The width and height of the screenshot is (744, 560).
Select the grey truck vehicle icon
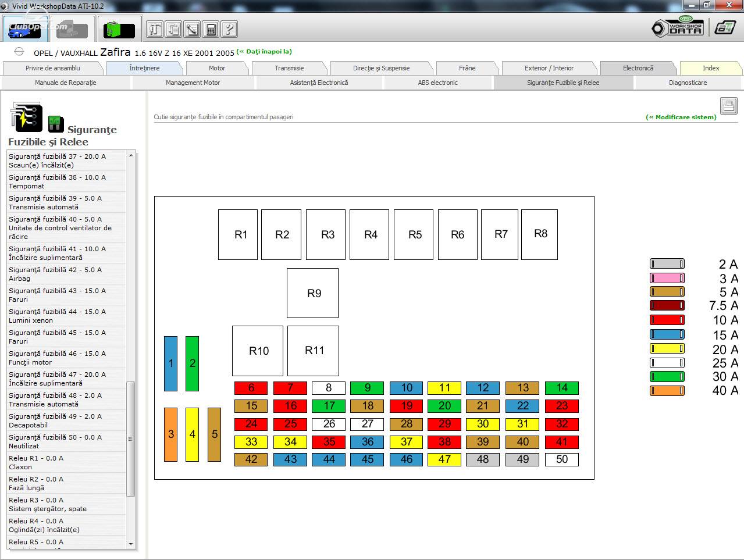pyautogui.click(x=72, y=29)
